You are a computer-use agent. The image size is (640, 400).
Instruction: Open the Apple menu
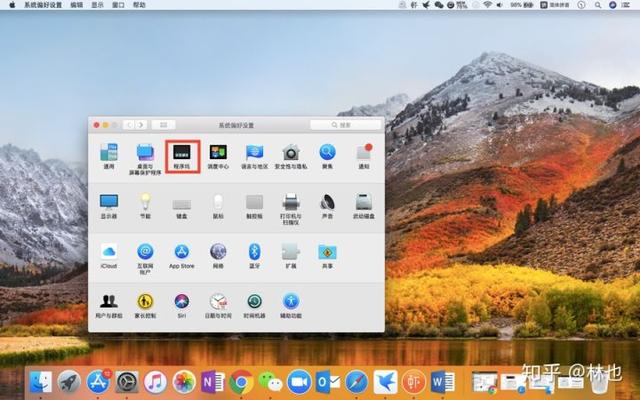(12, 5)
